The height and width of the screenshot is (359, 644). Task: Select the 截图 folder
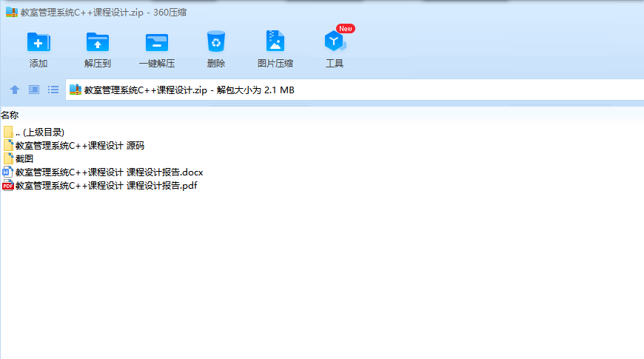(x=18, y=158)
